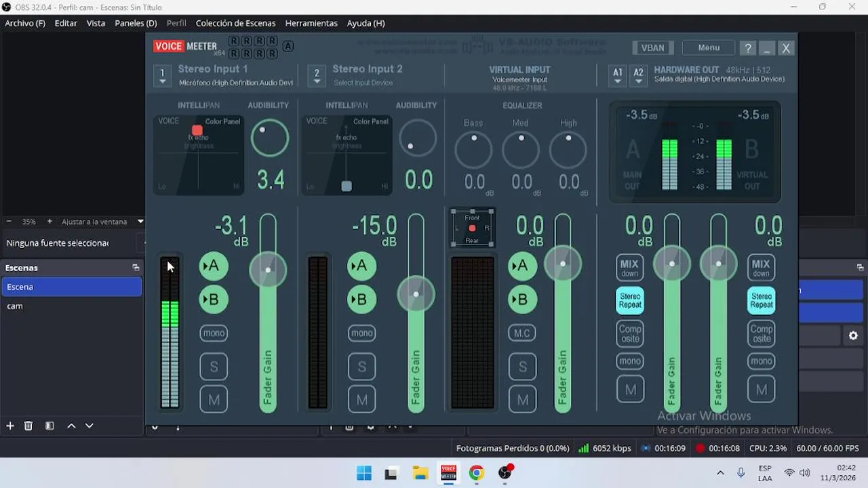Move scene up in OBS

[71, 426]
